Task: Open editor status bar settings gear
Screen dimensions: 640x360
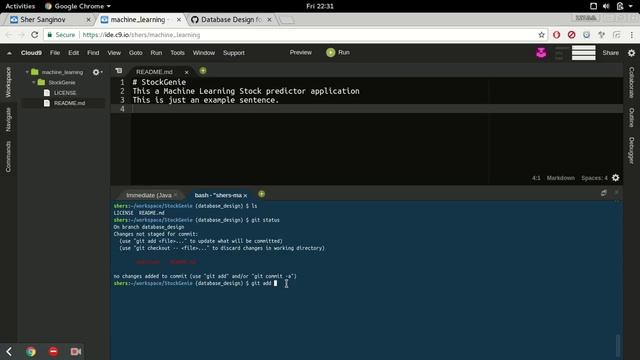Action: tap(616, 178)
